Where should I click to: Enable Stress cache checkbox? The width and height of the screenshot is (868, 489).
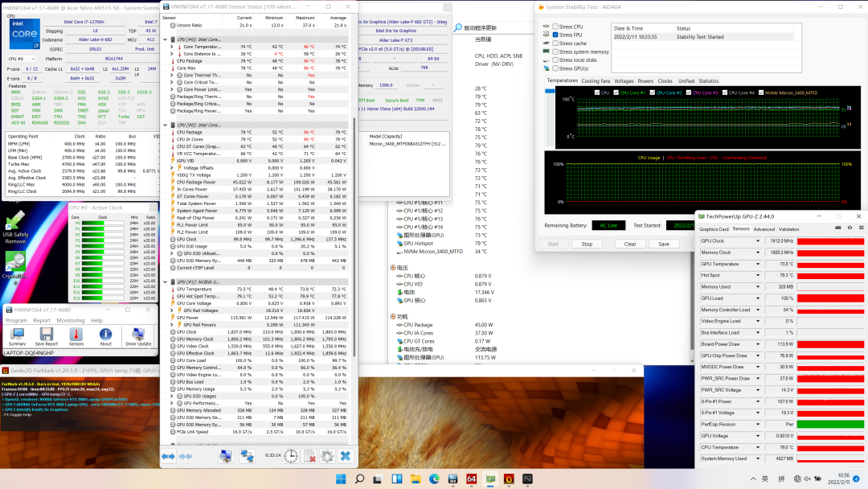(555, 43)
